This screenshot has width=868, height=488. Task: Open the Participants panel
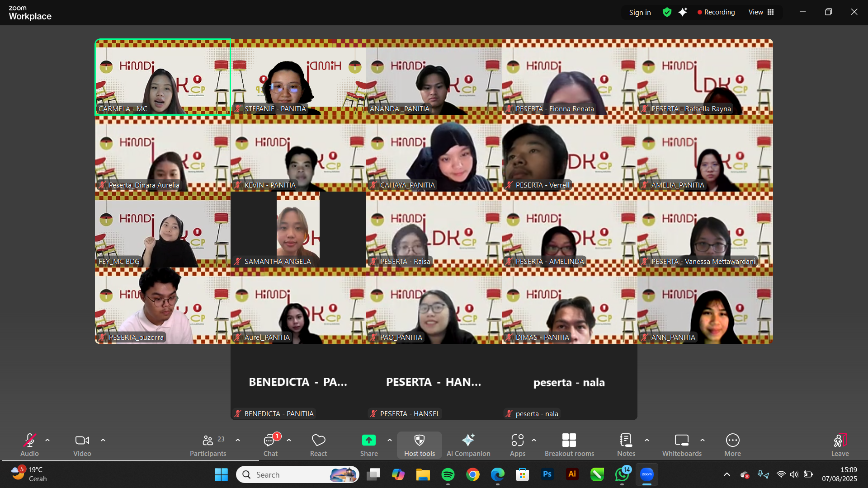(208, 445)
